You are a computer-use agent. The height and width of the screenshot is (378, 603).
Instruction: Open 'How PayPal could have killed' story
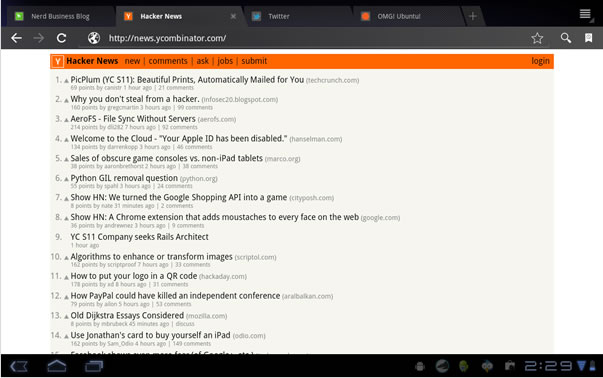(175, 296)
